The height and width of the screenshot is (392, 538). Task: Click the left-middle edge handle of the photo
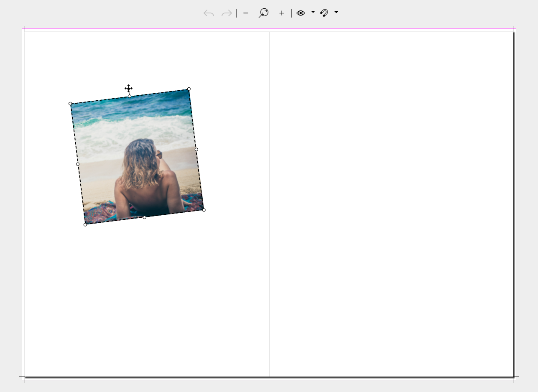click(x=78, y=164)
